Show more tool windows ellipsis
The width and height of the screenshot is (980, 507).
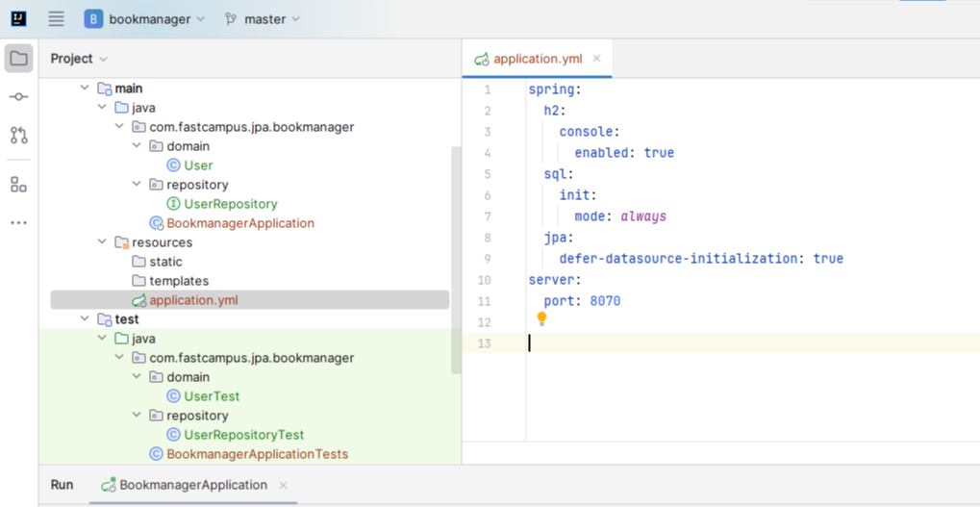tap(18, 222)
